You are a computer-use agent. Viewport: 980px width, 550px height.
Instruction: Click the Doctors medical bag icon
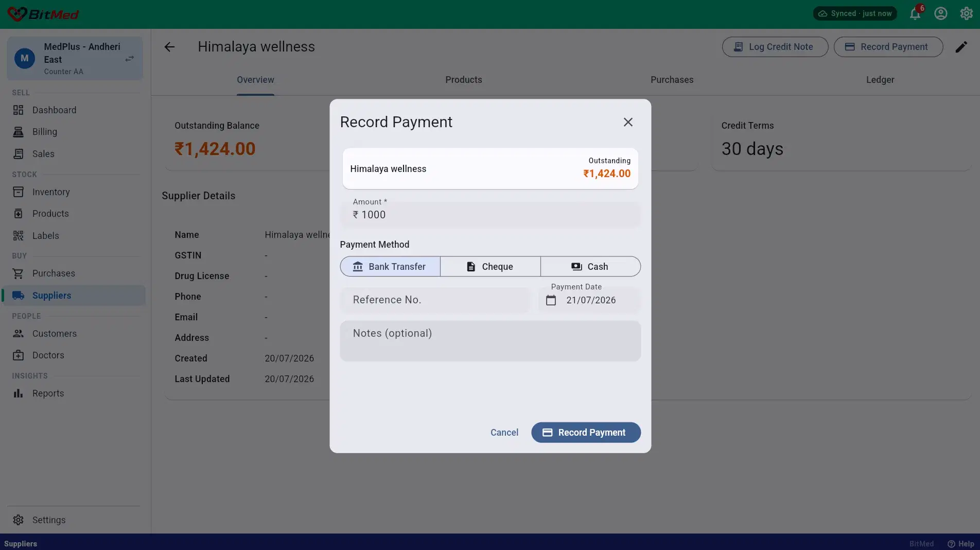click(18, 355)
